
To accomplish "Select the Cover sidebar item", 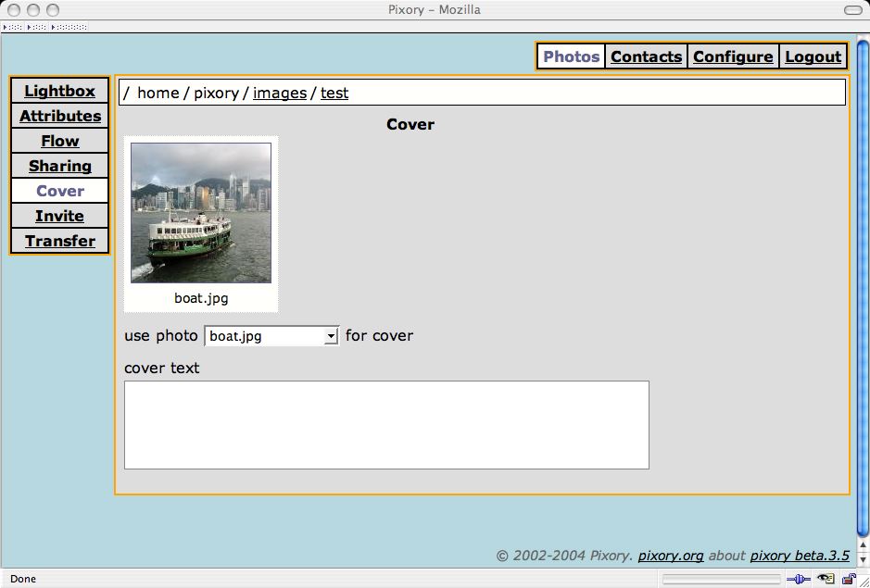I will [x=59, y=191].
